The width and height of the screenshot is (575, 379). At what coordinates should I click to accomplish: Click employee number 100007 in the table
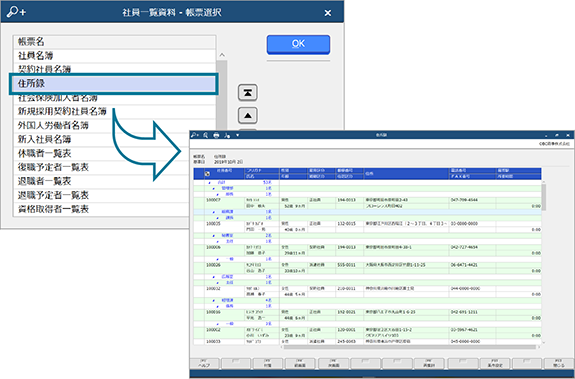(x=213, y=200)
